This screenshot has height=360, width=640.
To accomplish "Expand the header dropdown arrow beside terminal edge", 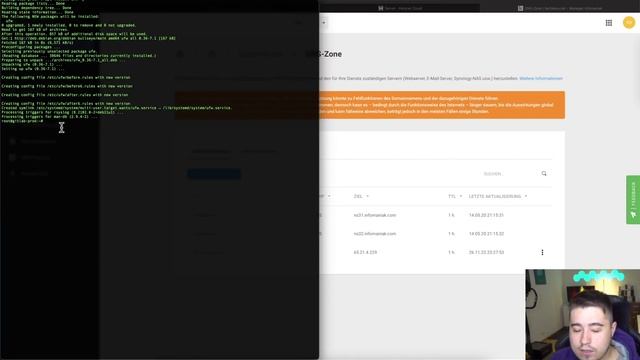I will tap(324, 22).
